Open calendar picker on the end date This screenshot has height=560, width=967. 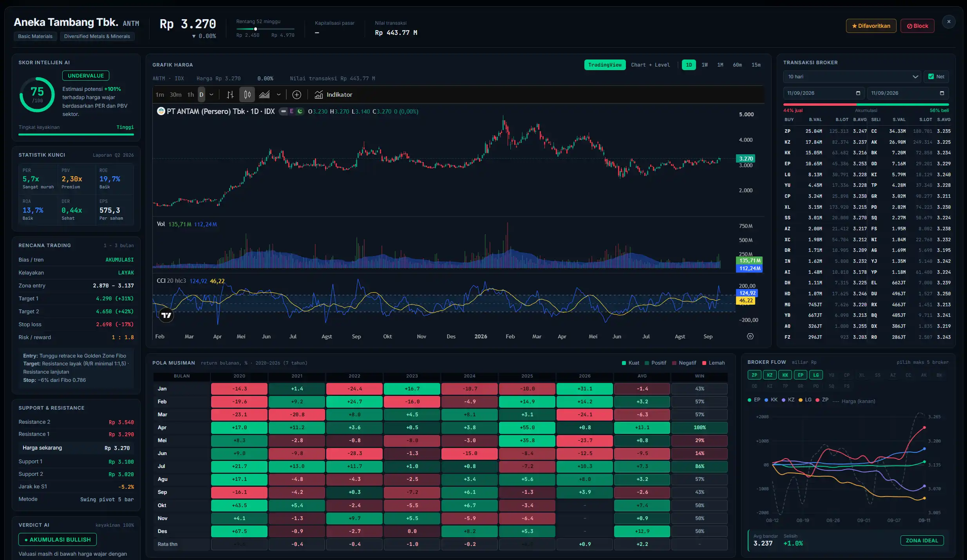tap(942, 93)
